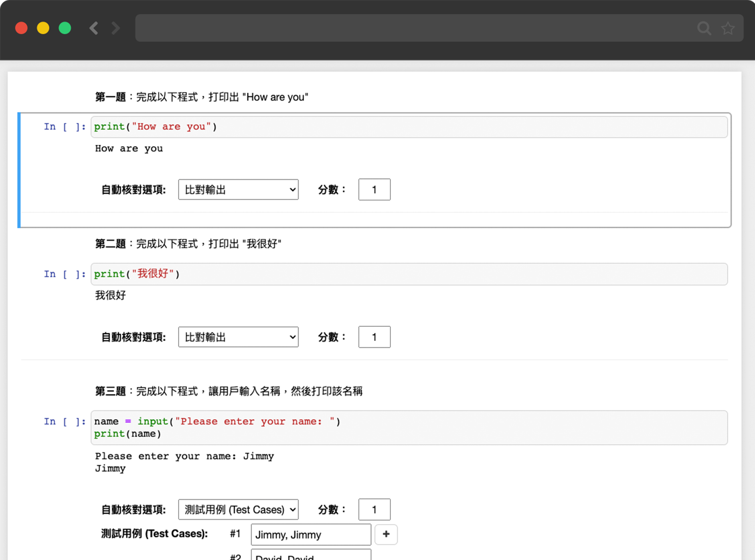This screenshot has height=560, width=755.
Task: Click the code cell print("How are you")
Action: tap(409, 127)
